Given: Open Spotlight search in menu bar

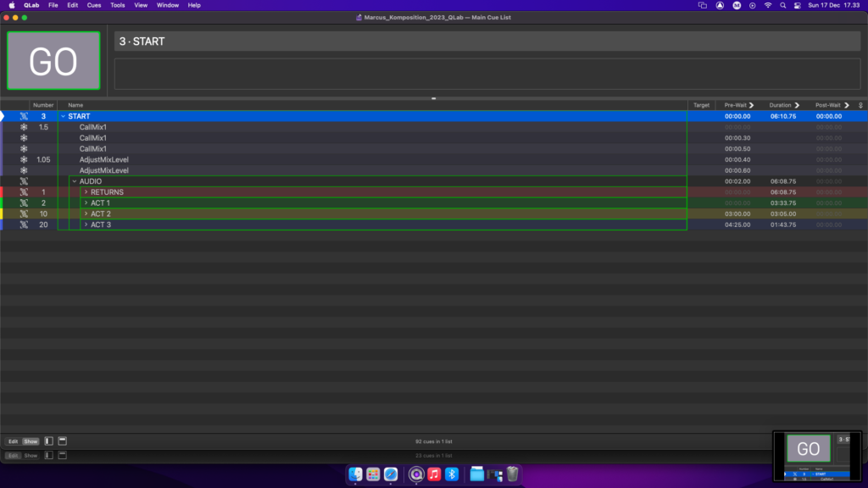Looking at the screenshot, I should pyautogui.click(x=782, y=5).
